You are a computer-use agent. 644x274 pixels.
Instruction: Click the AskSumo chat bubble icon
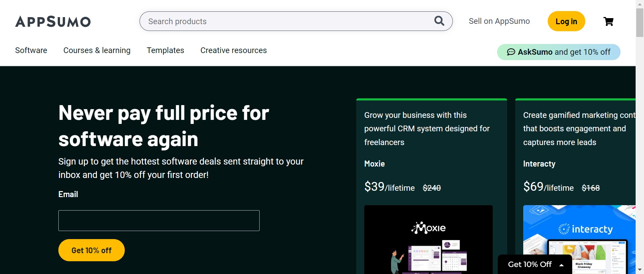pyautogui.click(x=511, y=52)
